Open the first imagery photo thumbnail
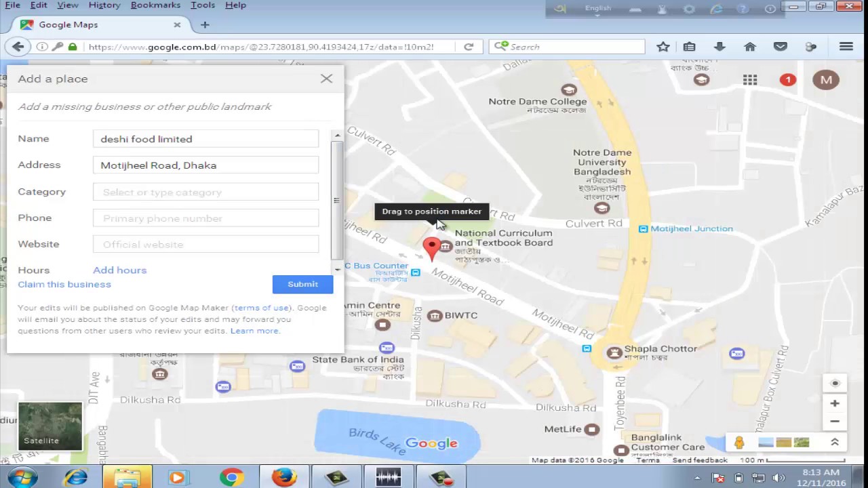Image resolution: width=868 pixels, height=488 pixels. click(x=766, y=443)
